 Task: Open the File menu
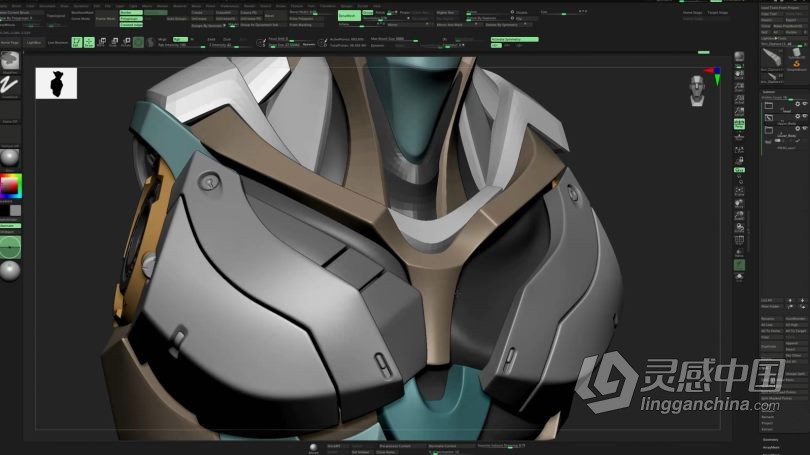pyautogui.click(x=107, y=6)
